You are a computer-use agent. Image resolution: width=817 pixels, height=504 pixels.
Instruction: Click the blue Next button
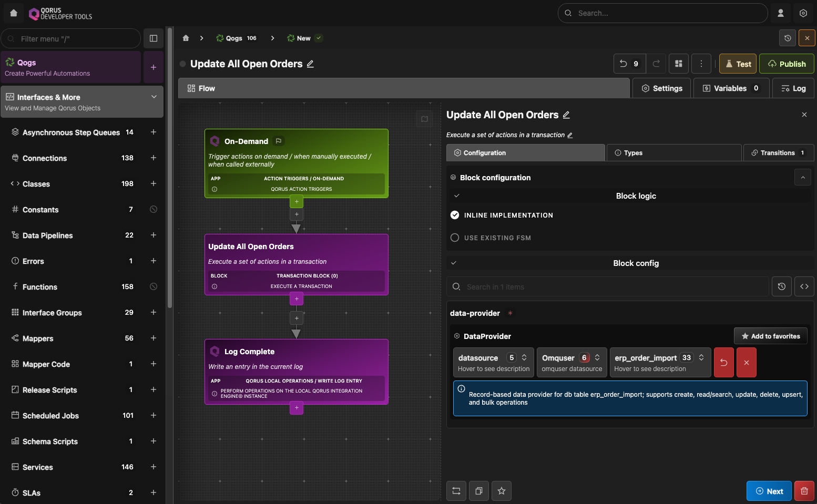coord(769,491)
